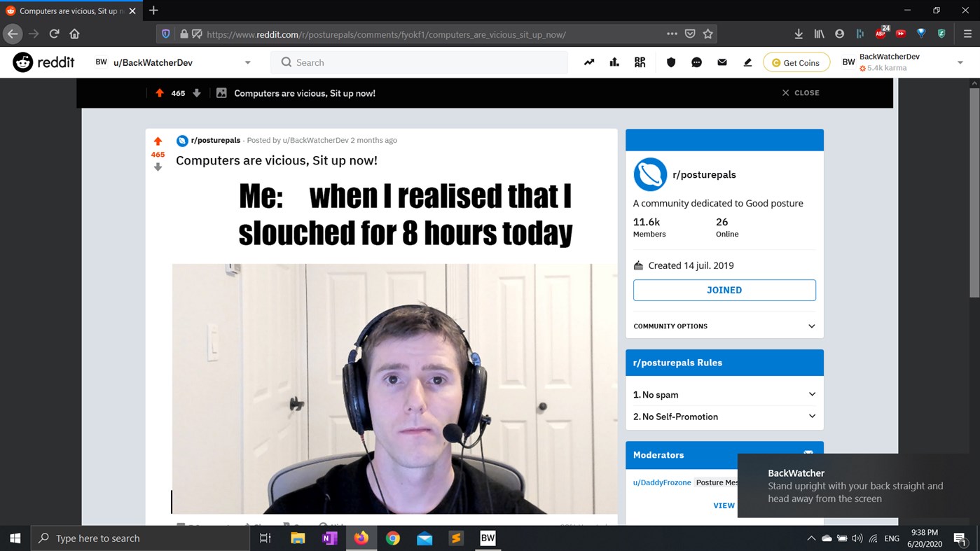Upvote the posturepals post
This screenshot has width=980, height=551.
(x=158, y=140)
